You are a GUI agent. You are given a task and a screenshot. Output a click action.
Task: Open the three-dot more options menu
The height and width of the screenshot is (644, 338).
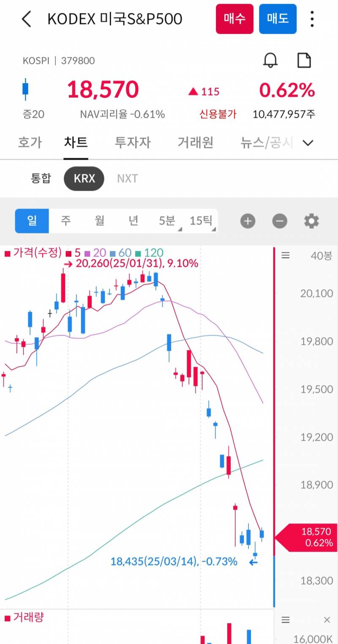coord(312,19)
